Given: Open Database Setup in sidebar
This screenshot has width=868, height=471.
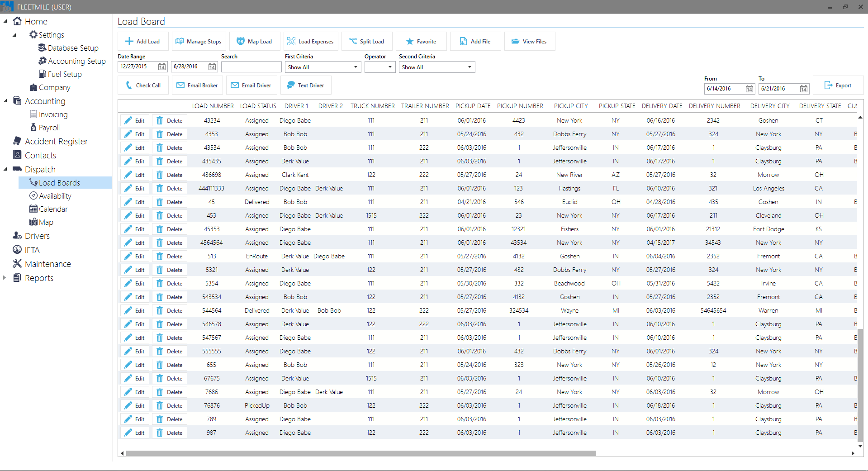Looking at the screenshot, I should 68,48.
